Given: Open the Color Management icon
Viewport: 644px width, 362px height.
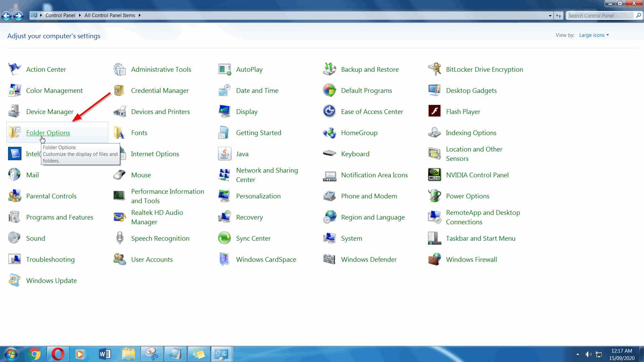Looking at the screenshot, I should pyautogui.click(x=14, y=90).
